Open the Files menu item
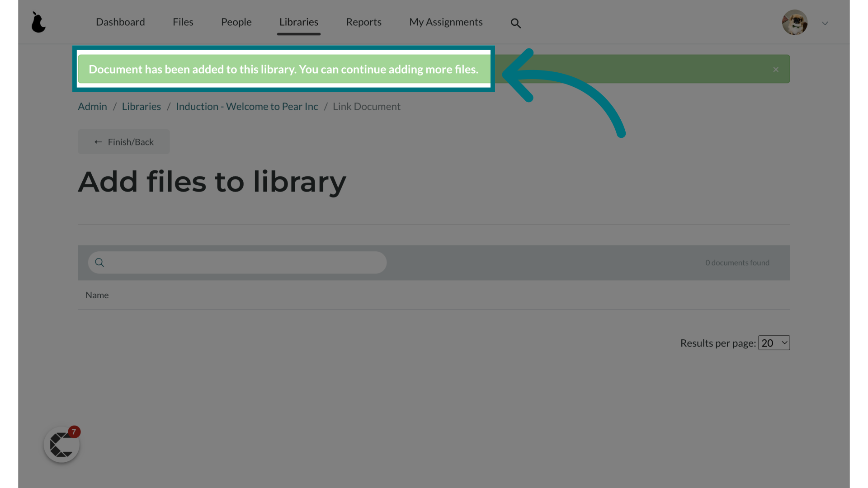This screenshot has width=868, height=488. coord(183,22)
